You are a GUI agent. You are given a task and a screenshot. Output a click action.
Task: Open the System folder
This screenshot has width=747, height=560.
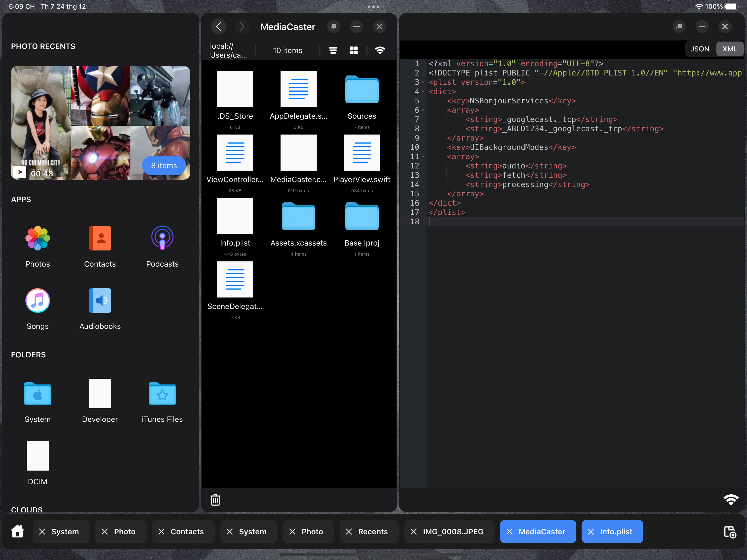tap(37, 402)
